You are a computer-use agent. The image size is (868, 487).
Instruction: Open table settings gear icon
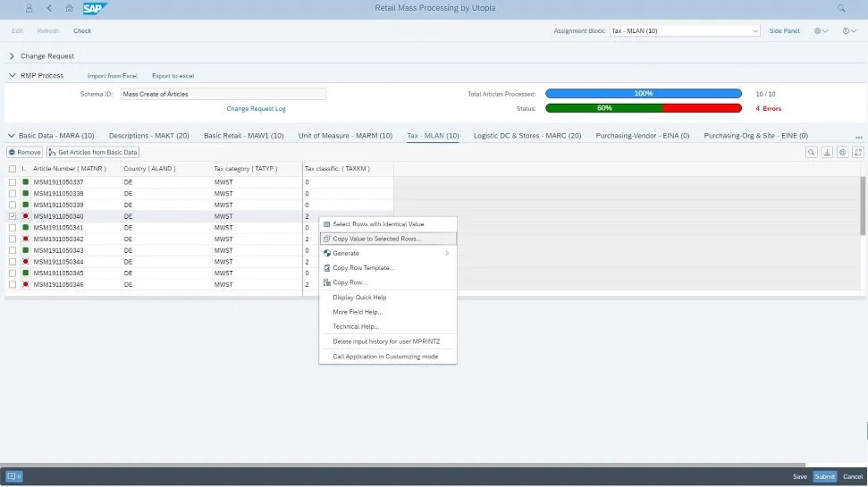842,153
